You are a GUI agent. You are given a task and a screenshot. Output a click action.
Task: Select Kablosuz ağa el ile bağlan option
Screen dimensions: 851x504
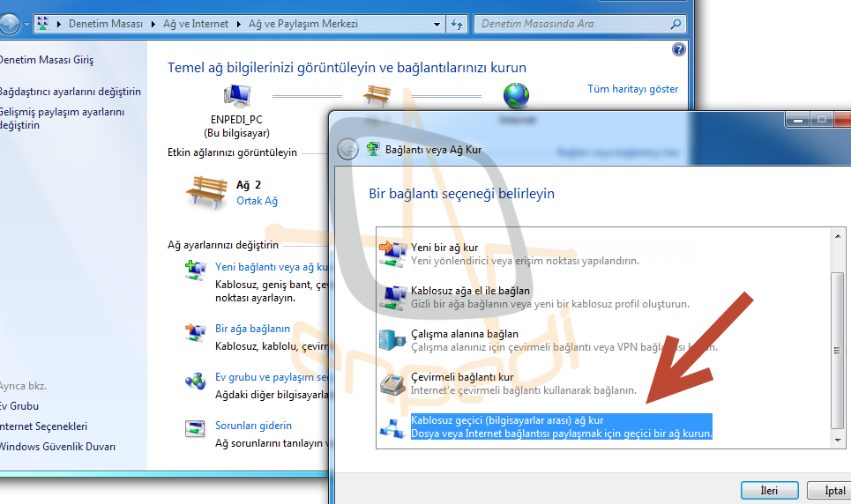point(470,291)
